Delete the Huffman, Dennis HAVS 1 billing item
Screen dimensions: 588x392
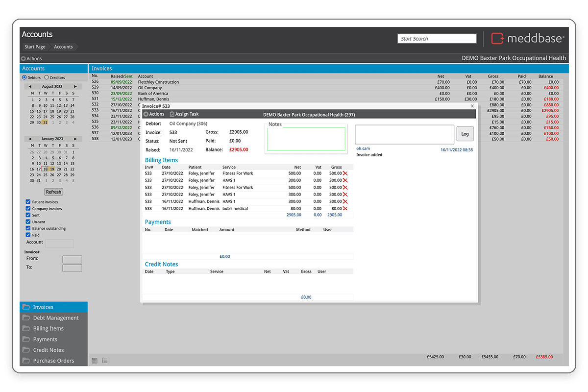(x=345, y=201)
